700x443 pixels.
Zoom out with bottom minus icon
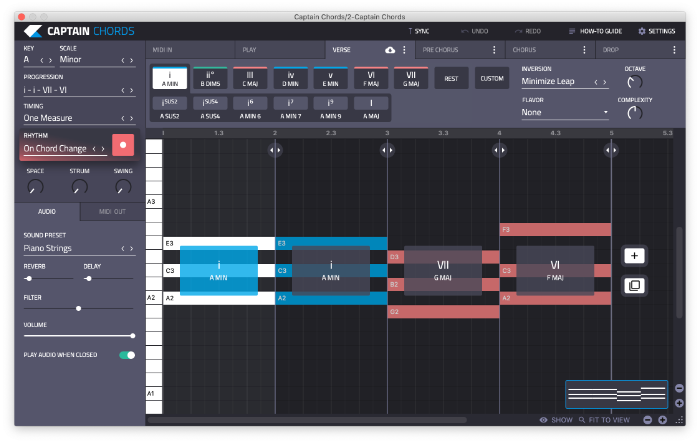(648, 420)
